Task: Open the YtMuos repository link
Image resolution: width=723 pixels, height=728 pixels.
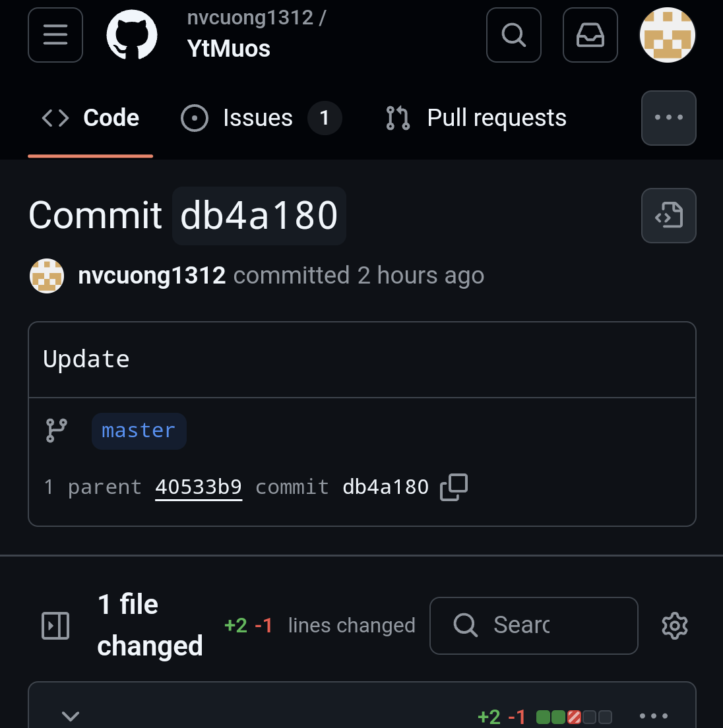Action: 228,48
